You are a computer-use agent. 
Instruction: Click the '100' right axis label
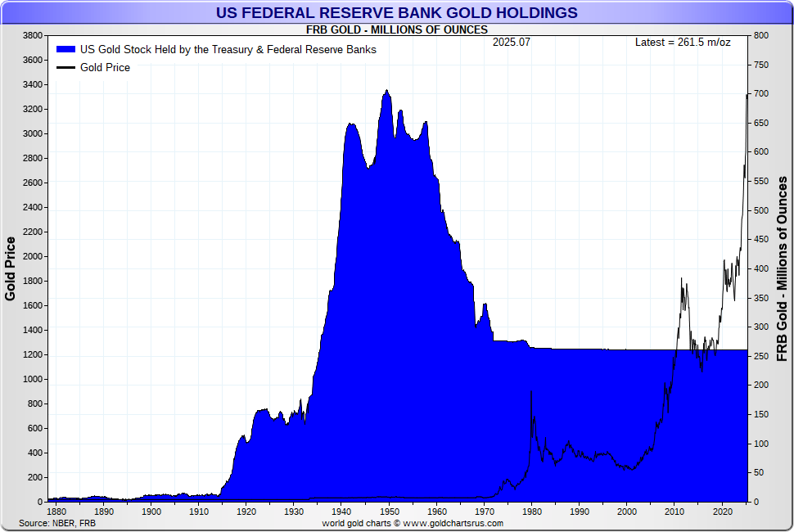coord(761,444)
